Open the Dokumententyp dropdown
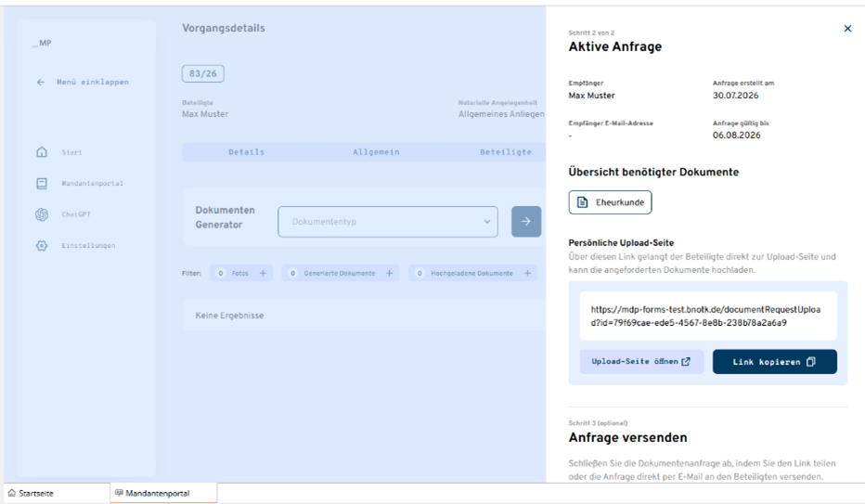 pyautogui.click(x=388, y=222)
